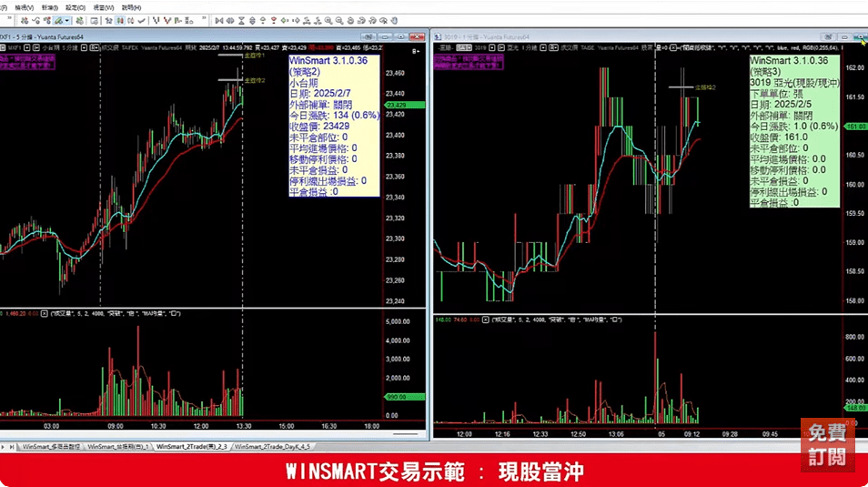Open the 視窗(W) menu
The height and width of the screenshot is (487, 868).
104,8
